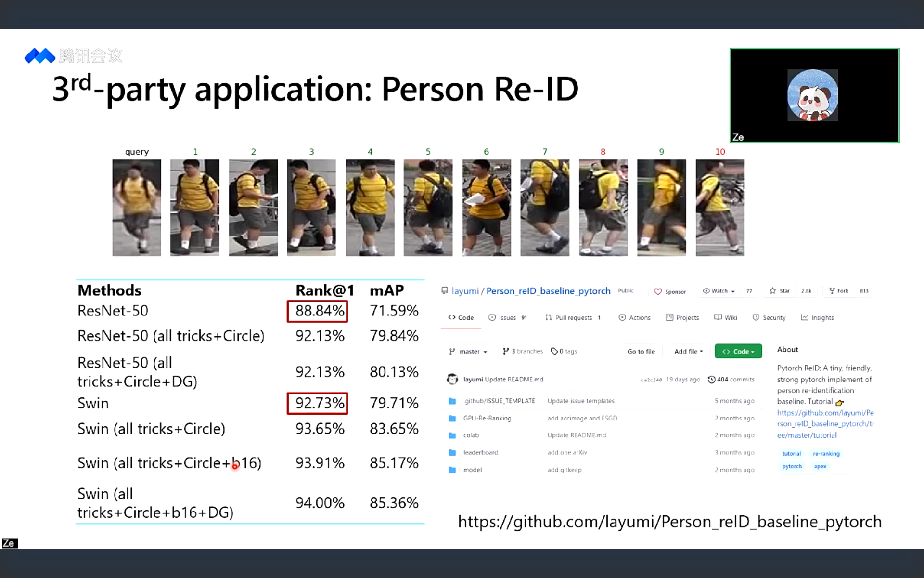Image resolution: width=924 pixels, height=578 pixels.
Task: Expand the Add file dropdown
Action: coord(688,352)
